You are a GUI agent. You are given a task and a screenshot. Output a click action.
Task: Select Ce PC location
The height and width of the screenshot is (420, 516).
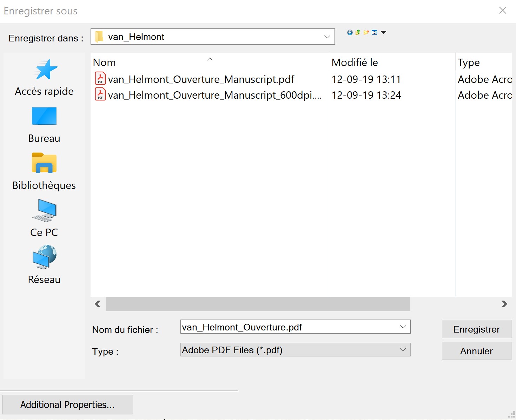(x=44, y=218)
